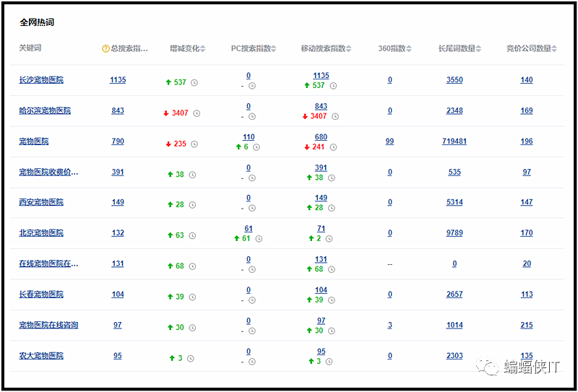
Task: Click bidding company count 215
Action: coord(527,325)
